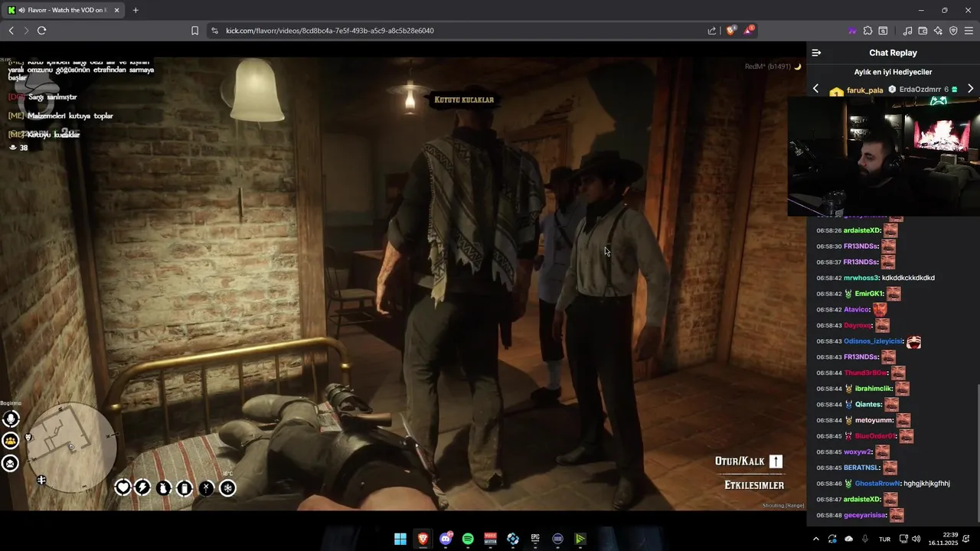Open the purple extension icon in toolbar
The image size is (980, 551).
click(x=852, y=31)
